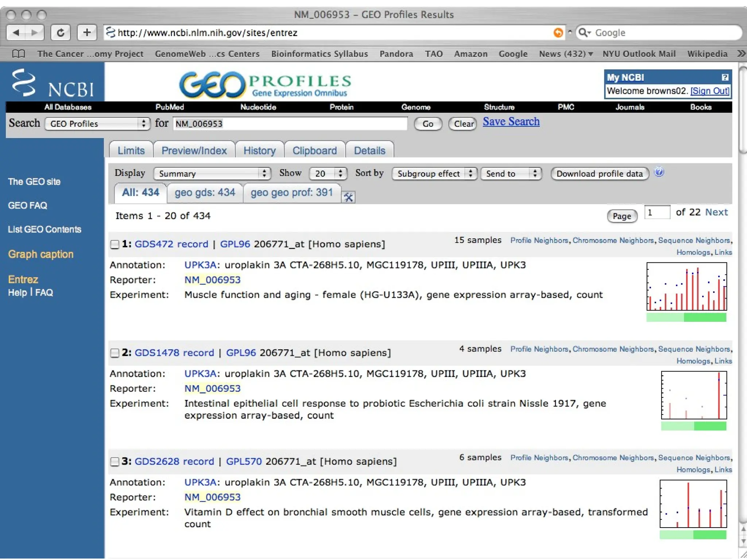Switch to the Preview/Index tab

pyautogui.click(x=194, y=151)
